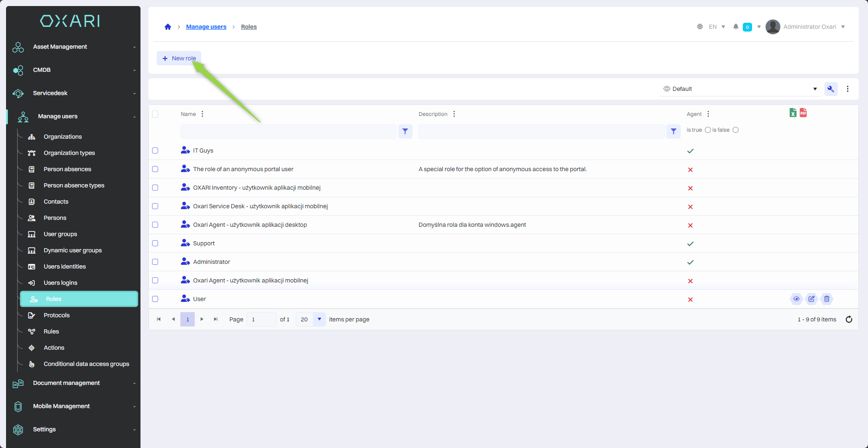Open Persons in the sidebar
The width and height of the screenshot is (868, 448).
click(55, 218)
